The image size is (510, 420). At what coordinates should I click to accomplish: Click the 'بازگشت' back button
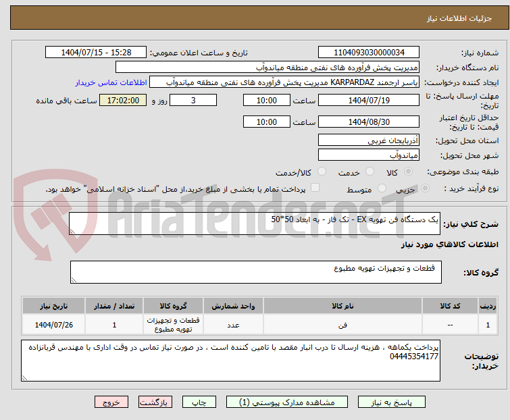155,402
